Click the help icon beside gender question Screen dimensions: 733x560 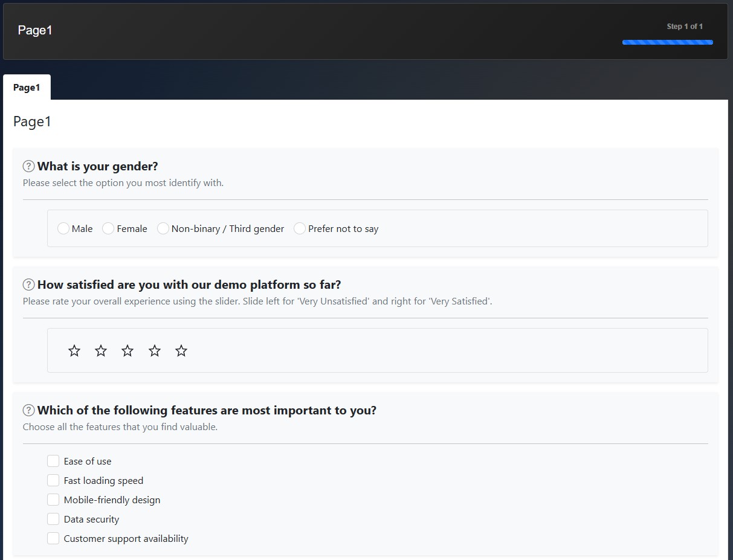tap(28, 166)
